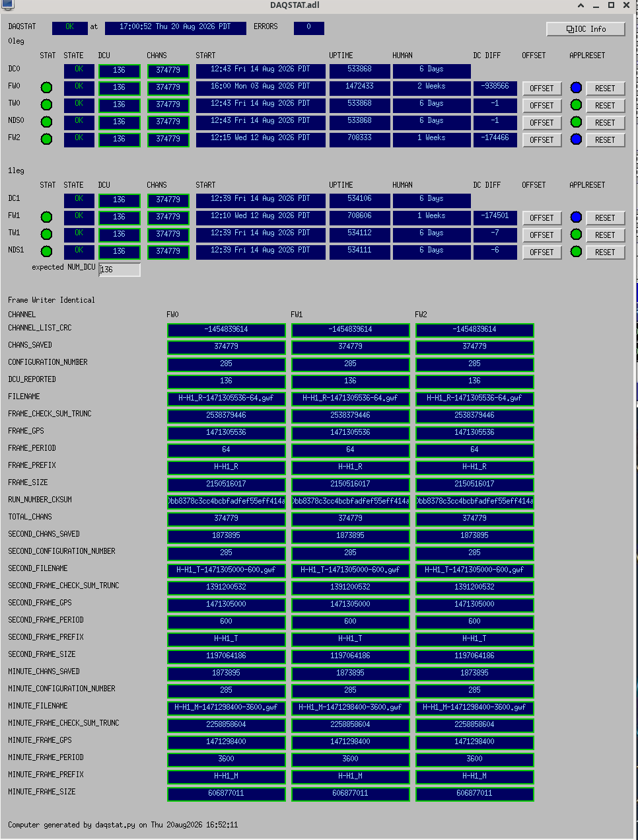Click FW0 green STAT indicator
638x840 pixels.
(x=46, y=87)
